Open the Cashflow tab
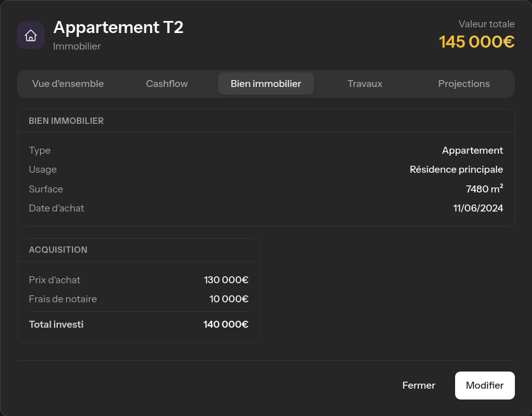 tap(167, 83)
